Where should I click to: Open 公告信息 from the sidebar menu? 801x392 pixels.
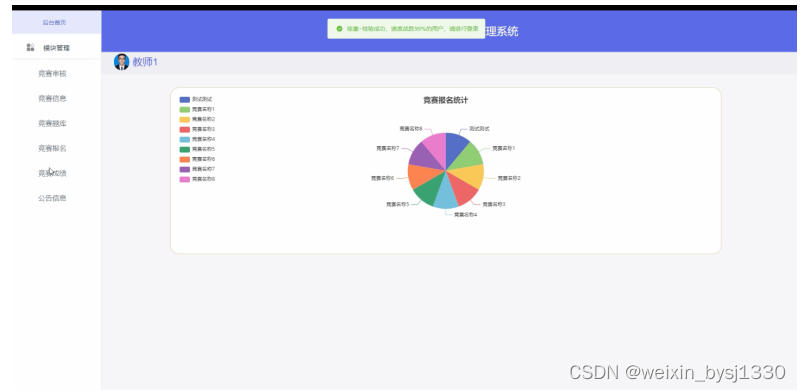click(52, 198)
